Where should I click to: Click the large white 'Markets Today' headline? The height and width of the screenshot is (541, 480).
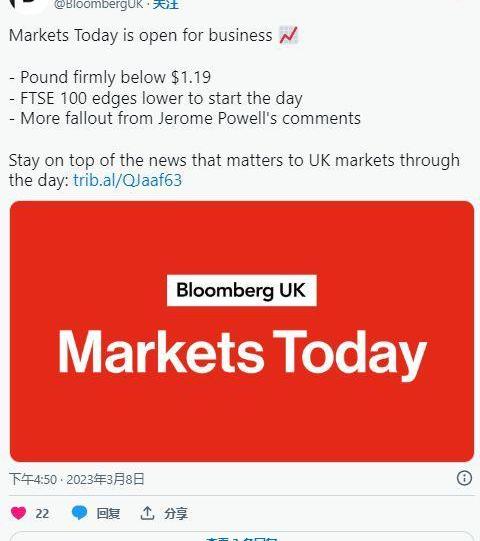(243, 353)
